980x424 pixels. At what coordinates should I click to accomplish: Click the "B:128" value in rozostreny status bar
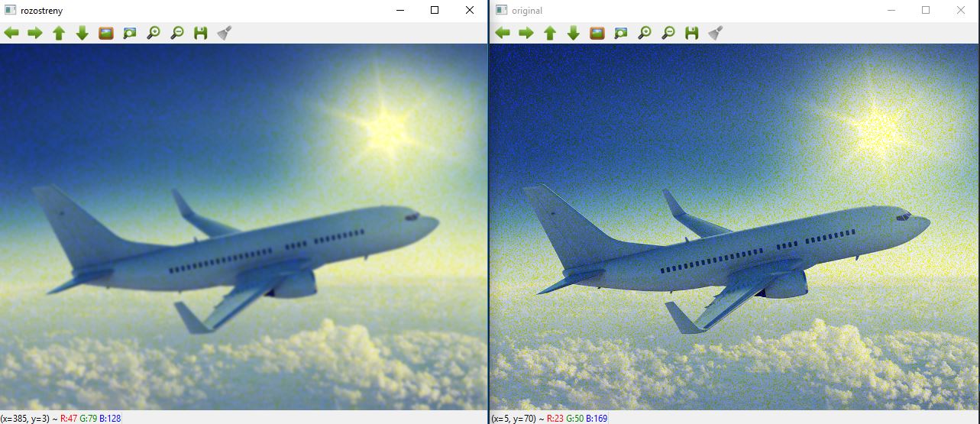[x=110, y=418]
